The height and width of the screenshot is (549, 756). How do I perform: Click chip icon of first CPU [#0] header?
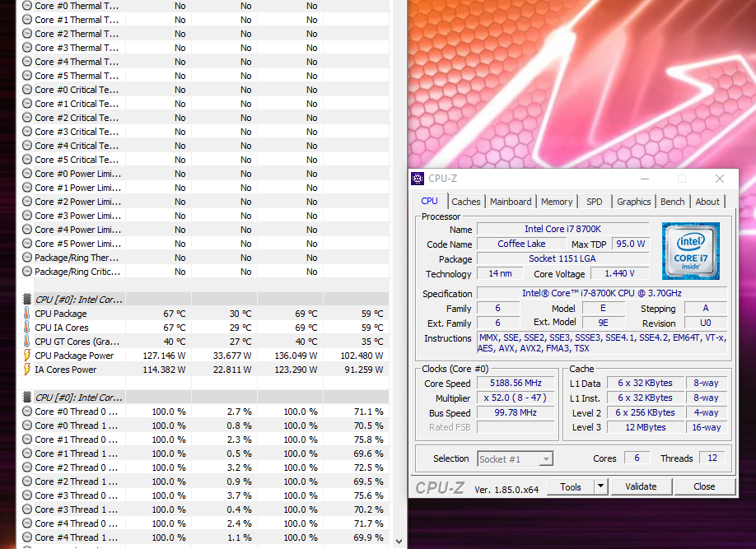[x=27, y=300]
